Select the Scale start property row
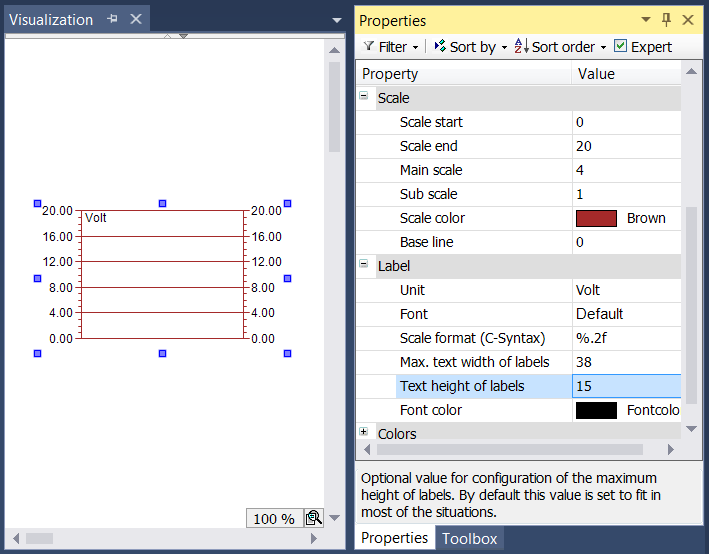The width and height of the screenshot is (709, 554). pyautogui.click(x=518, y=122)
